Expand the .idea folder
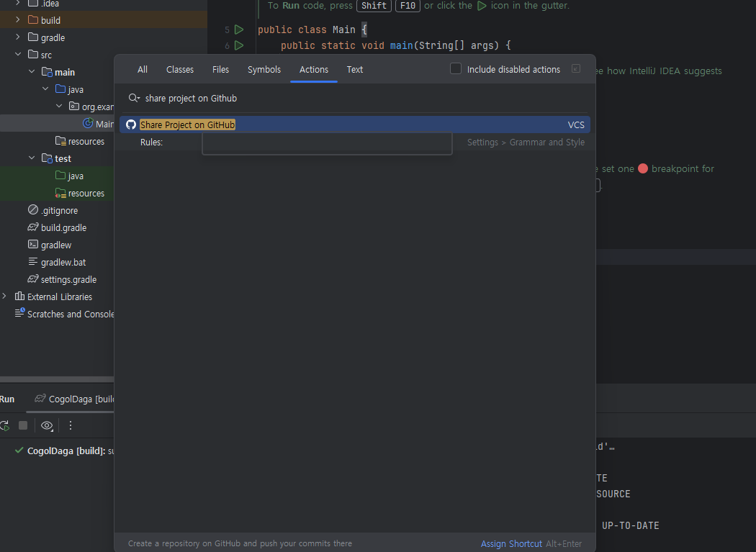 click(x=18, y=3)
